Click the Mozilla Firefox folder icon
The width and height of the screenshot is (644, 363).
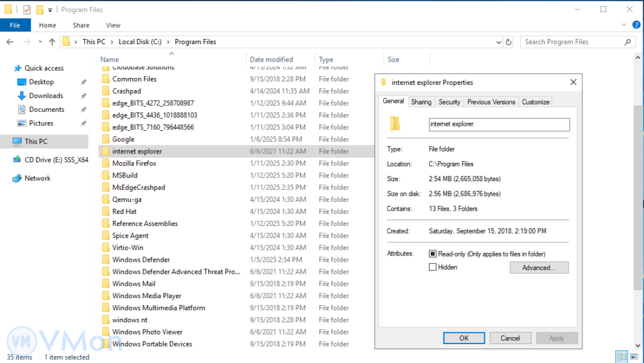pyautogui.click(x=105, y=164)
